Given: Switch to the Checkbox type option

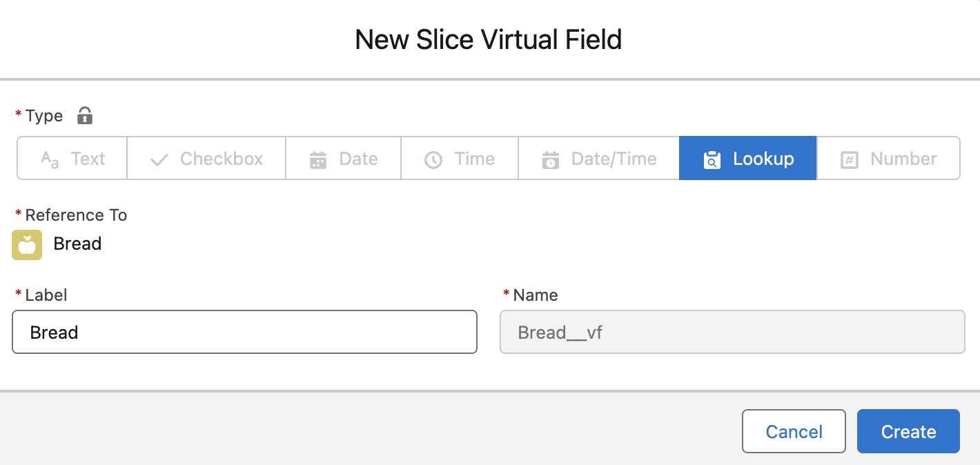Looking at the screenshot, I should click(x=206, y=158).
